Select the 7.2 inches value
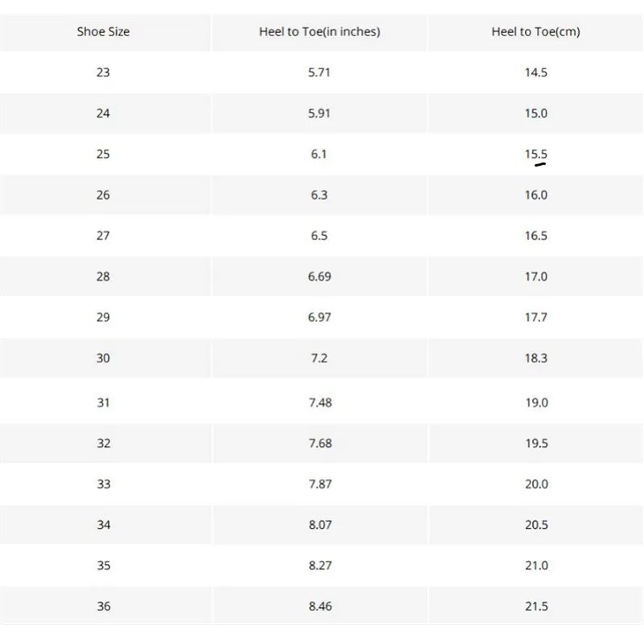 point(320,358)
